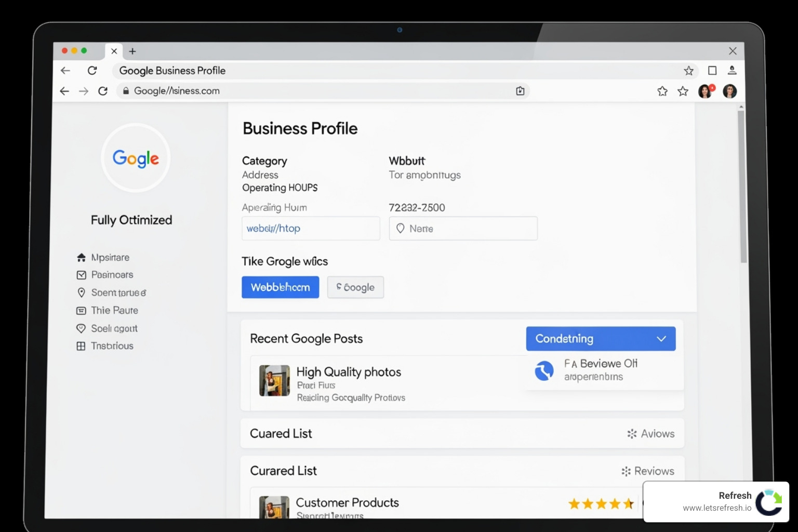Click the location pin inside the Name field
The height and width of the screenshot is (532, 798).
click(401, 228)
